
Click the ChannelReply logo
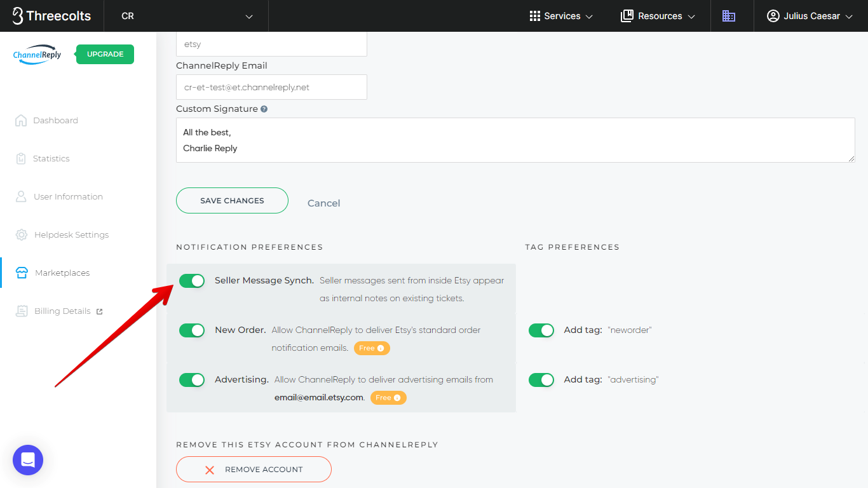click(x=37, y=55)
